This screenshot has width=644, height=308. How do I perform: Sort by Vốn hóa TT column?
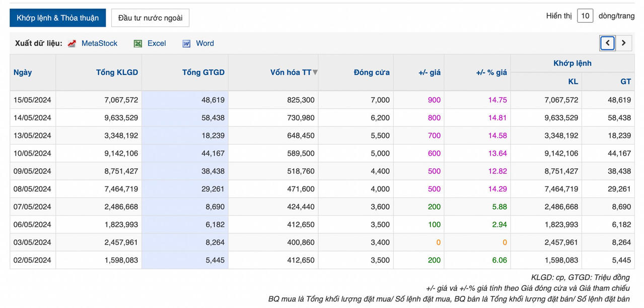pos(291,73)
